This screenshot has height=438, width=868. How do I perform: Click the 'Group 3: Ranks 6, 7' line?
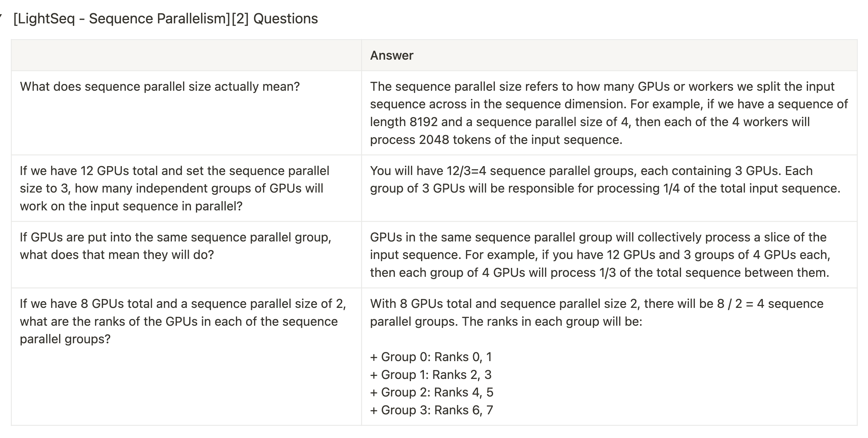click(x=432, y=410)
